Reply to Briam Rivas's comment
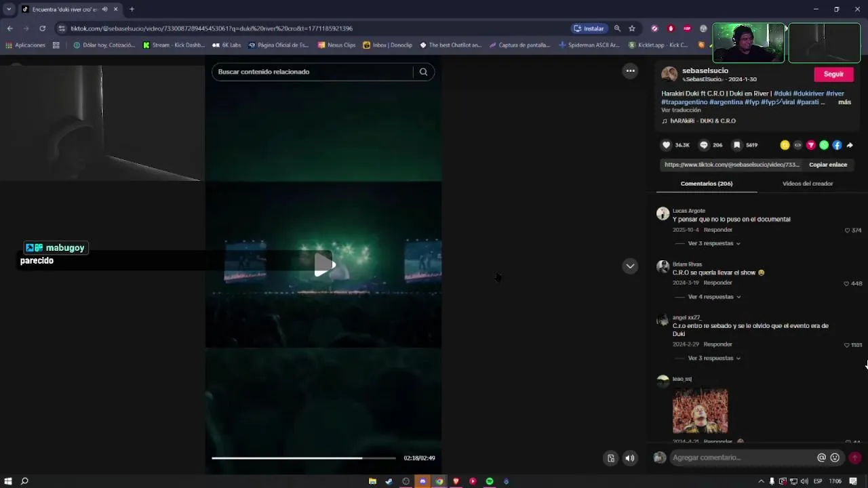The width and height of the screenshot is (868, 488). [x=717, y=283]
